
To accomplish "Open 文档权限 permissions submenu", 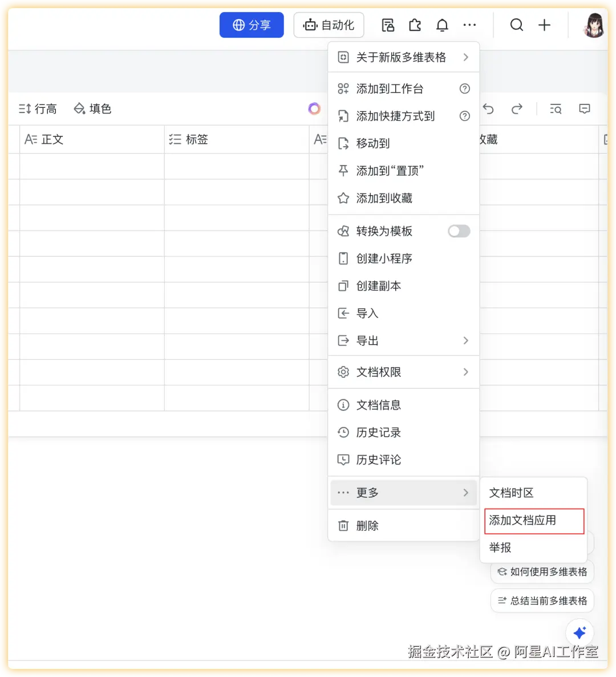I will (403, 372).
